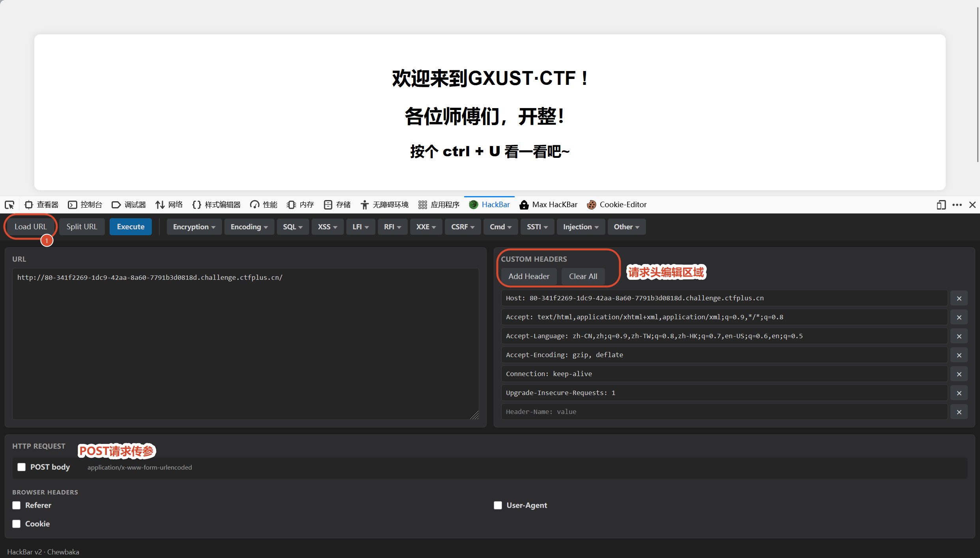Click inside the URL text area

(245, 344)
